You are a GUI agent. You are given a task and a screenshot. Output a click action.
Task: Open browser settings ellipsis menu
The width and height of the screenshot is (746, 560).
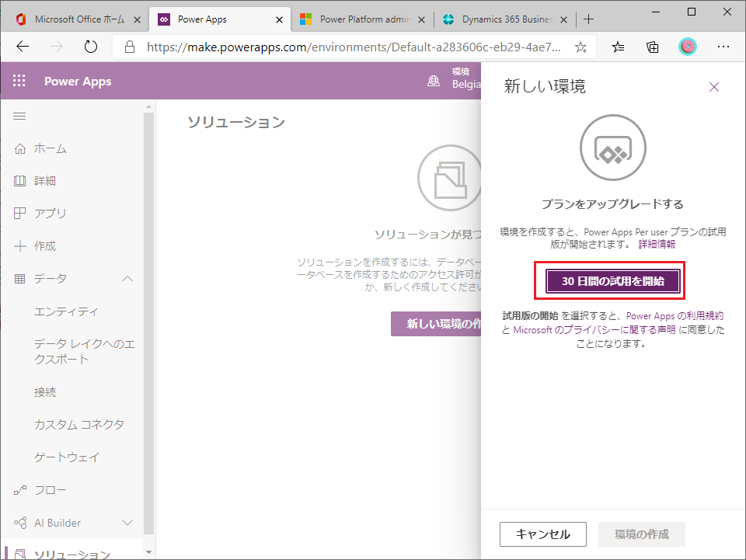723,47
